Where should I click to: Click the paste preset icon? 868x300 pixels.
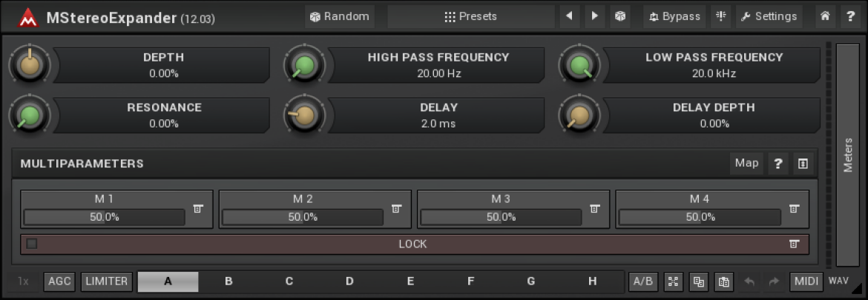tap(723, 281)
